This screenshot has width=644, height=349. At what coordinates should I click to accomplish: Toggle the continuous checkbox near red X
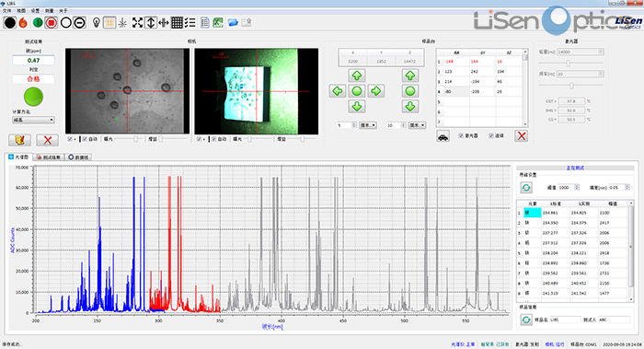pos(490,135)
